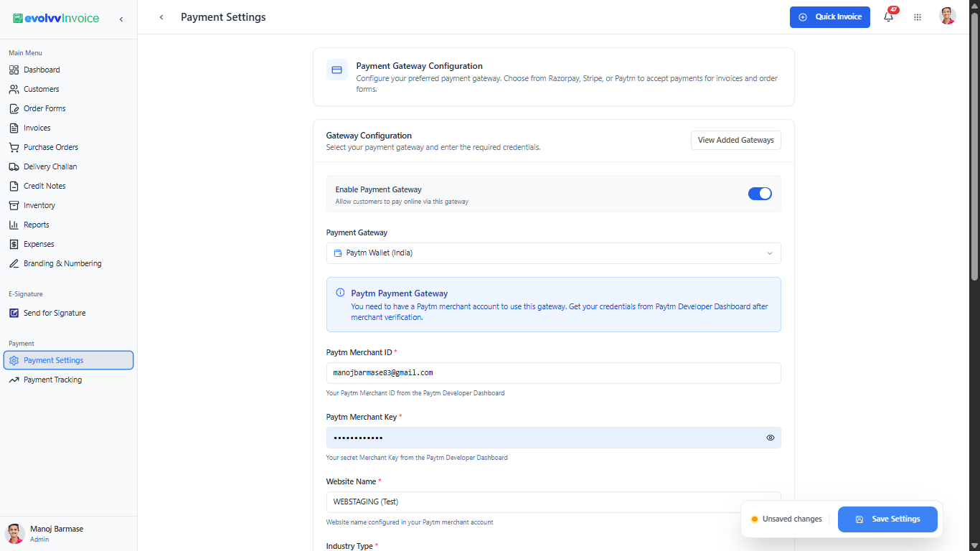Click the info icon in Paytm notice

point(340,293)
